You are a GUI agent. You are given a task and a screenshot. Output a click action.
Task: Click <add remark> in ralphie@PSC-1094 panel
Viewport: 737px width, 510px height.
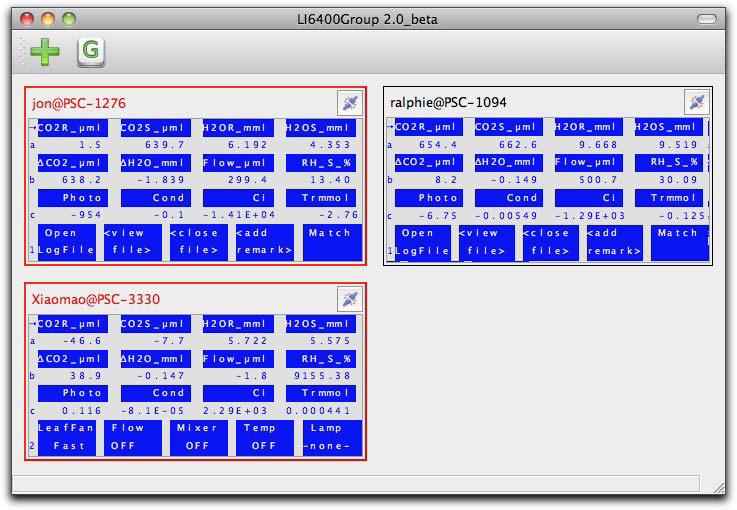[614, 243]
